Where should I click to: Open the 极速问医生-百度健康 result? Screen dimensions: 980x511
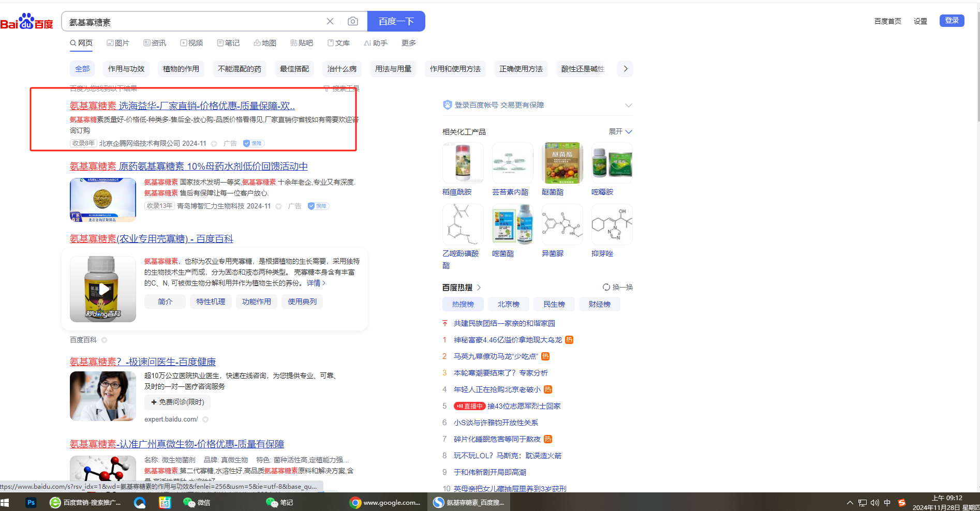click(143, 362)
